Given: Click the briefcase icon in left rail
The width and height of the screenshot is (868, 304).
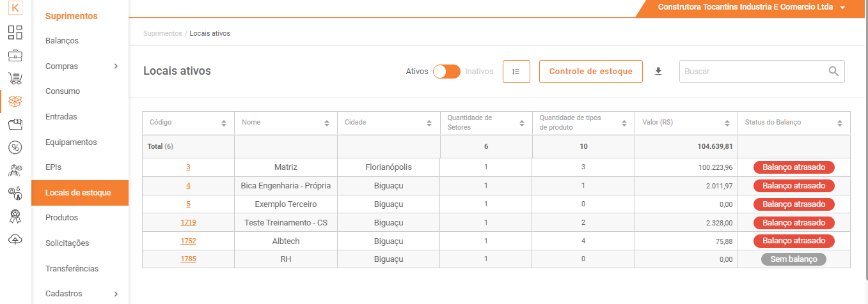Looking at the screenshot, I should coord(15,55).
